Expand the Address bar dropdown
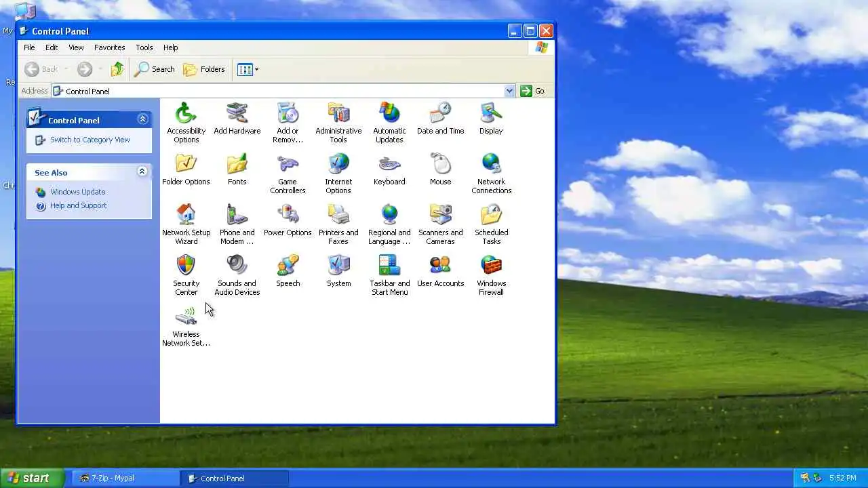868x488 pixels. (509, 91)
